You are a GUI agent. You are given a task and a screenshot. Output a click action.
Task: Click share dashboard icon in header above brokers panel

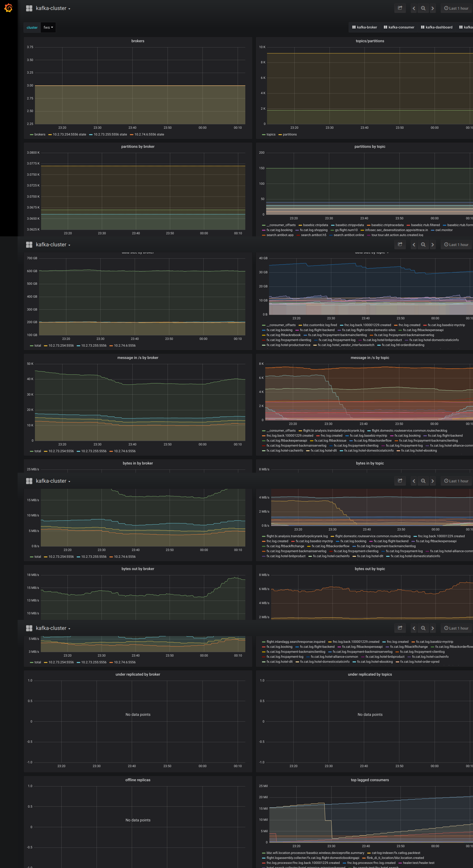click(x=400, y=8)
